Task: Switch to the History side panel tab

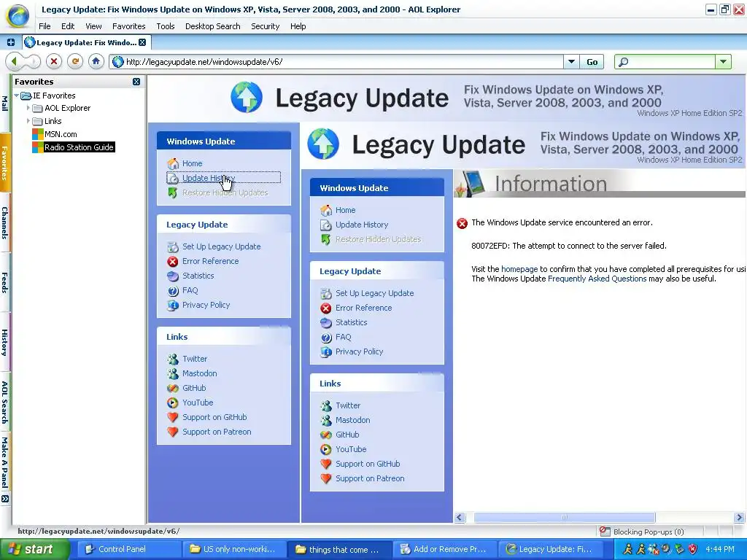Action: [5, 343]
